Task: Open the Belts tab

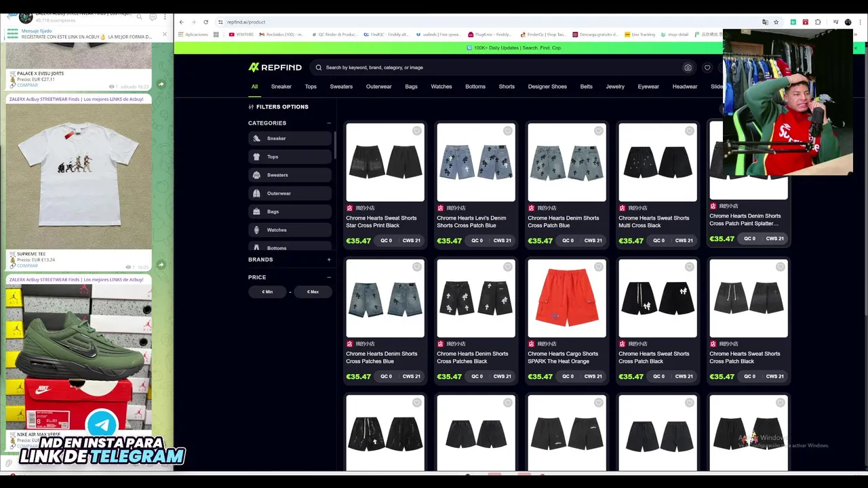Action: coord(586,87)
